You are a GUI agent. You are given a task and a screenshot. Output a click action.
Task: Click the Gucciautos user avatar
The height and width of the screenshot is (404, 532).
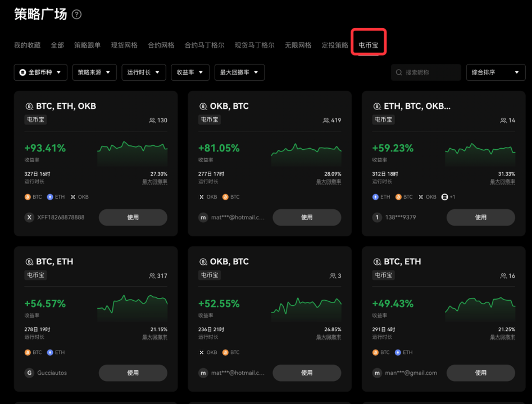pos(29,373)
